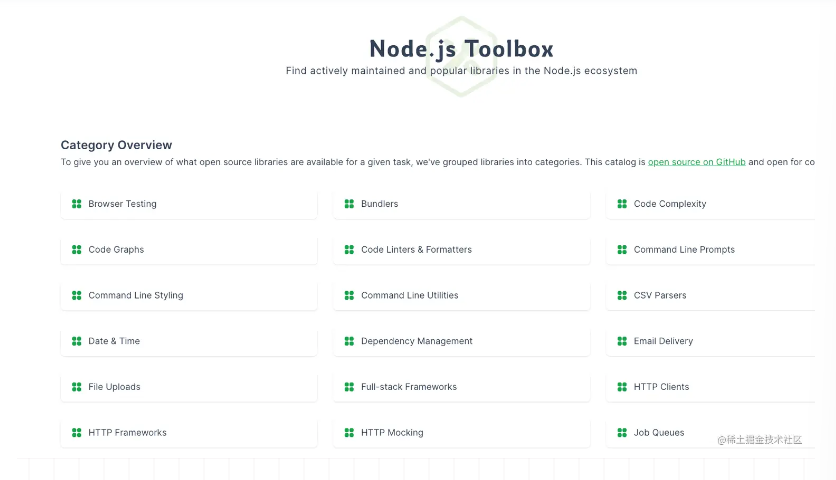Open the Dependency Management category

pos(416,341)
